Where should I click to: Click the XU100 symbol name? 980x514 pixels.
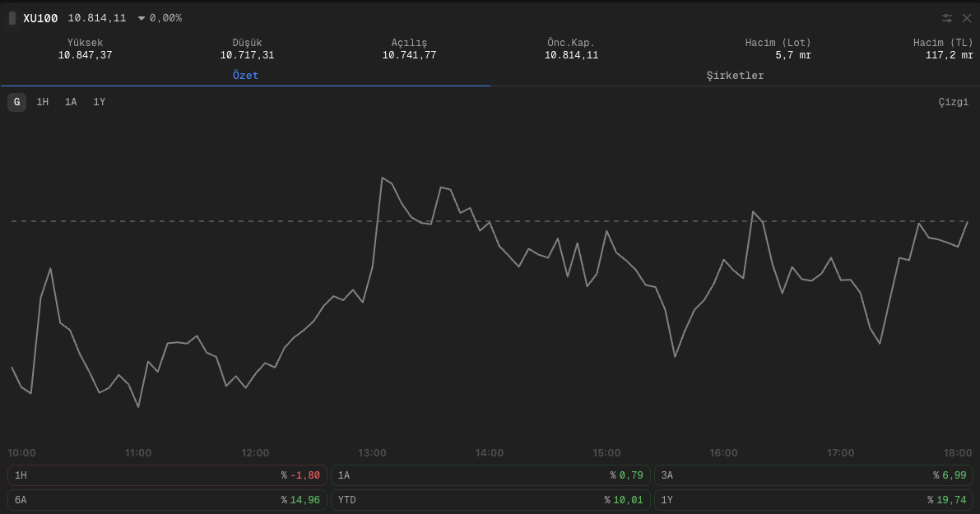(x=40, y=18)
